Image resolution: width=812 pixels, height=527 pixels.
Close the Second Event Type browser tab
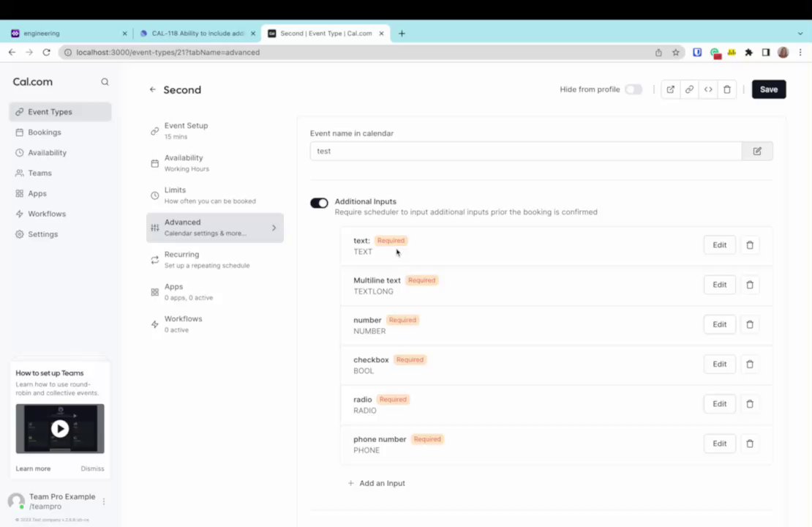click(x=381, y=33)
